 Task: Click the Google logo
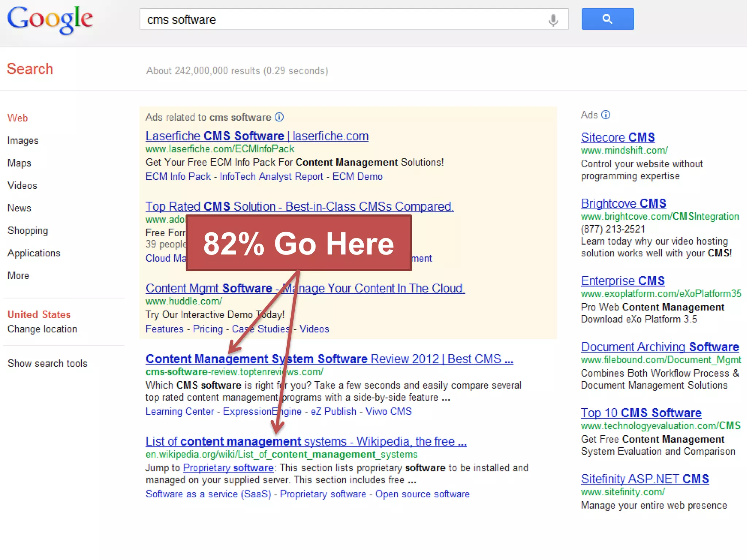pyautogui.click(x=50, y=20)
